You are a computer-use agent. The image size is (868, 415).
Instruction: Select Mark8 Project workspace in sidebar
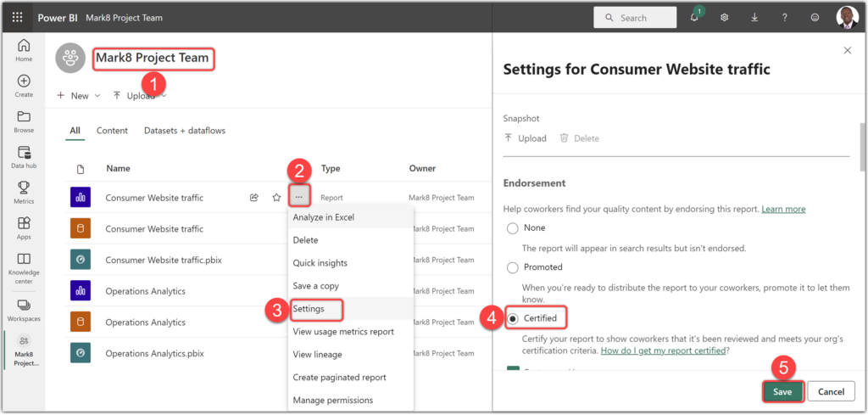[24, 351]
